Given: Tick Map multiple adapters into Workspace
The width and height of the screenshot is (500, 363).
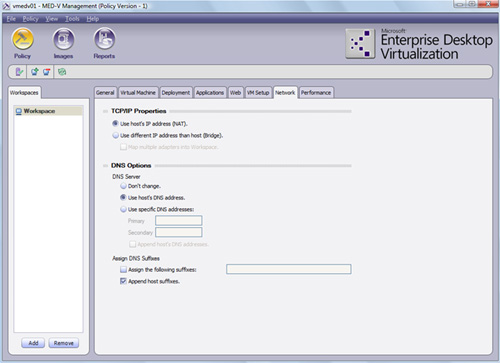Looking at the screenshot, I should (123, 147).
